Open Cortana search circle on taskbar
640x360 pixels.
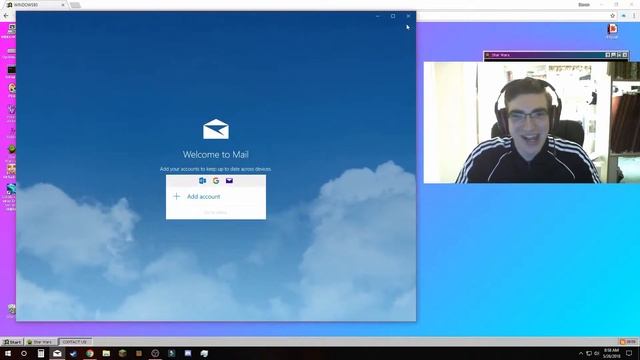(24, 353)
